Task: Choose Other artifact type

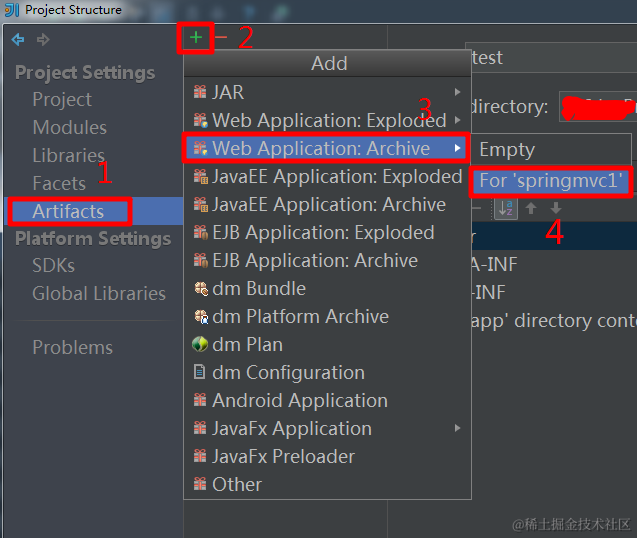Action: (327, 484)
